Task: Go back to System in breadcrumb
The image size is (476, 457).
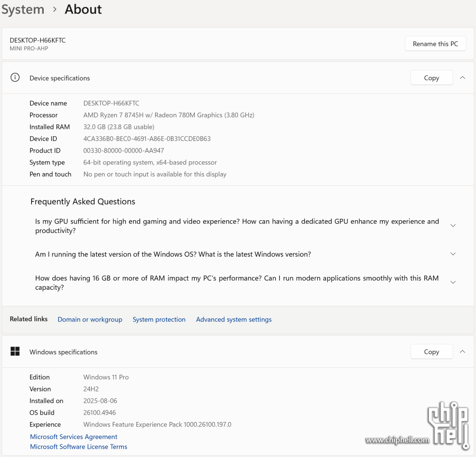Action: [23, 9]
